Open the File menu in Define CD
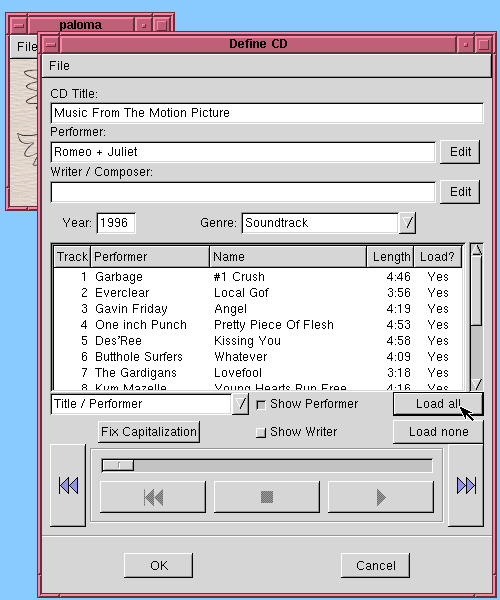This screenshot has height=600, width=500. point(59,66)
